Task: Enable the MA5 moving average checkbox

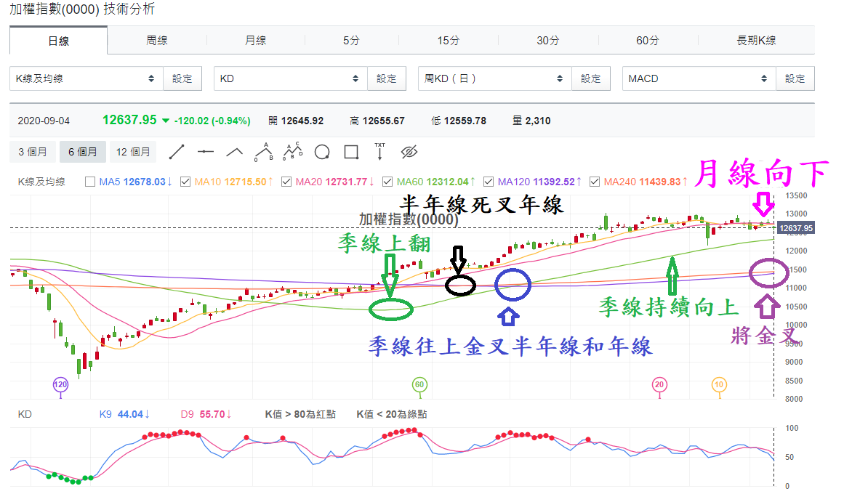Action: [x=89, y=182]
